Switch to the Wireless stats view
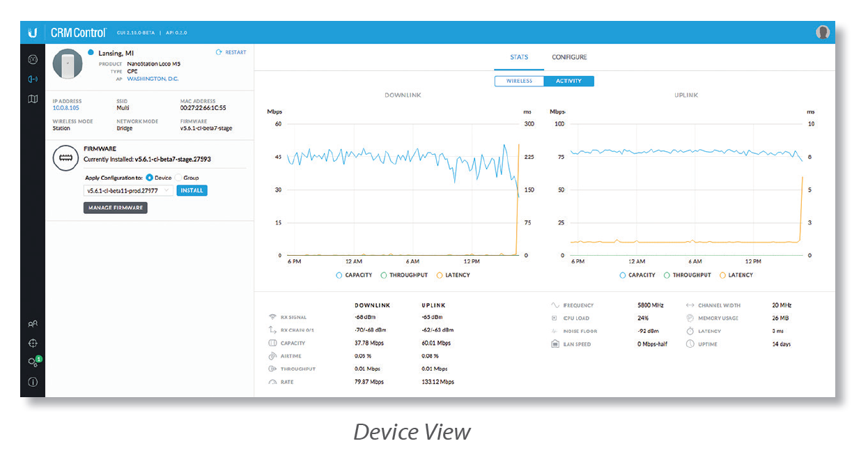This screenshot has height=455, width=868. pyautogui.click(x=519, y=82)
